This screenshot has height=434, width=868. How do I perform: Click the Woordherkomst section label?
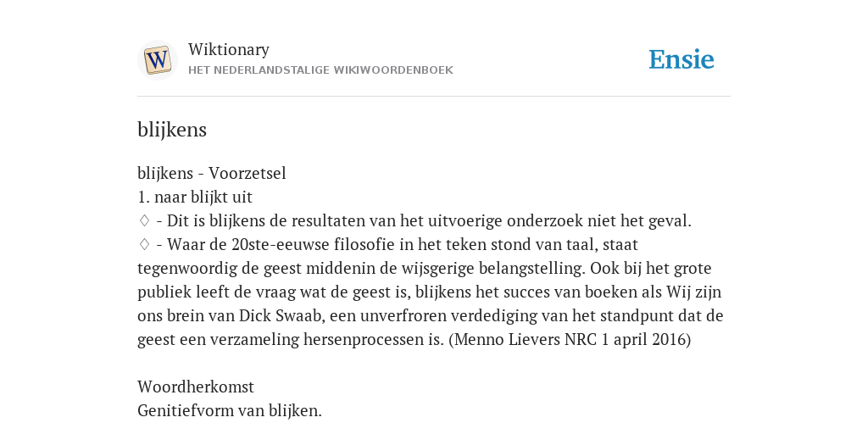pyautogui.click(x=196, y=387)
